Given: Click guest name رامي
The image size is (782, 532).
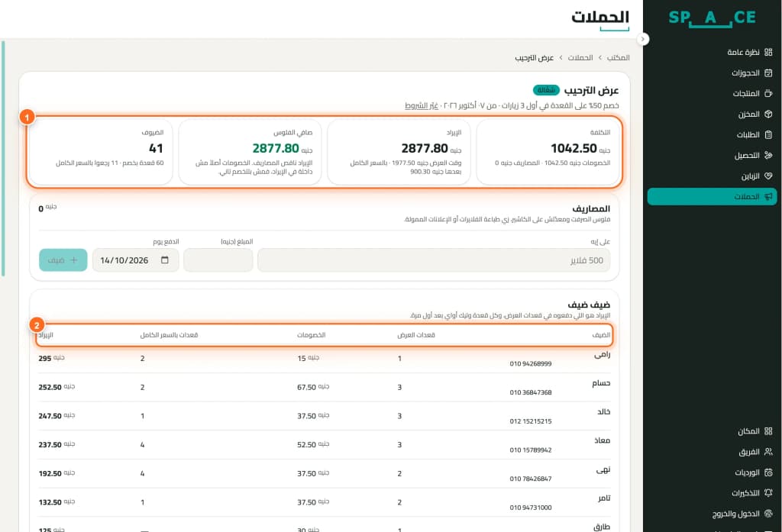Looking at the screenshot, I should point(602,354).
